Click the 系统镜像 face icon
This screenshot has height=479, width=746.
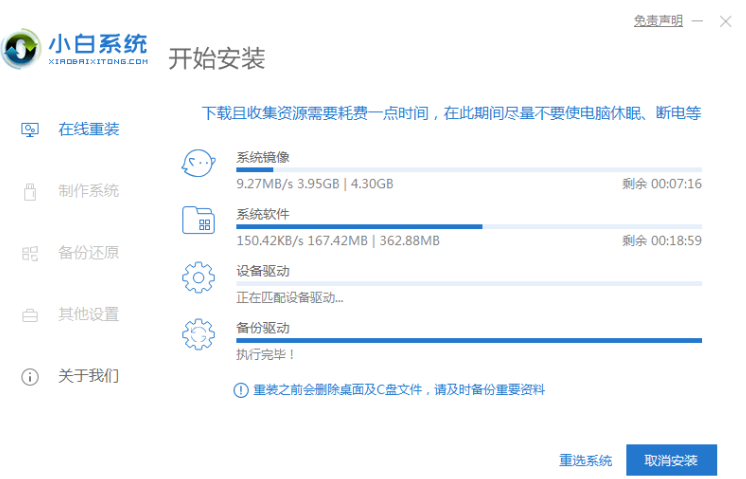[198, 162]
